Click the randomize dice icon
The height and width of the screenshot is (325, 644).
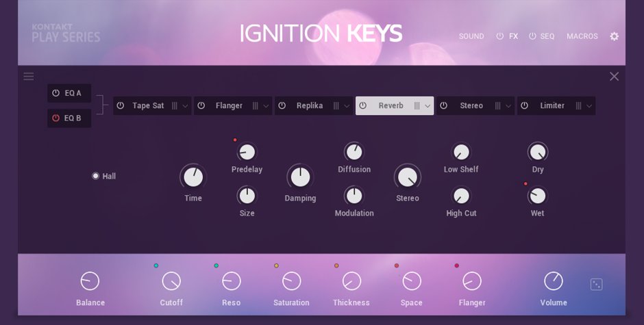click(x=596, y=284)
